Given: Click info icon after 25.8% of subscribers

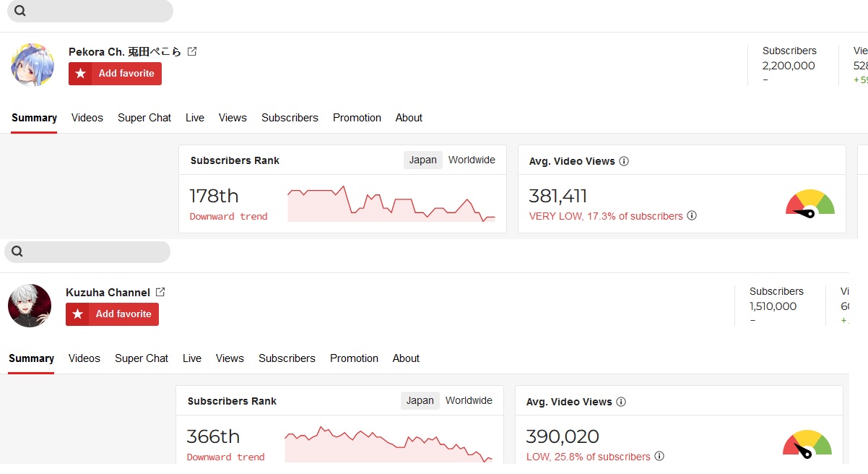Looking at the screenshot, I should click(x=659, y=457).
